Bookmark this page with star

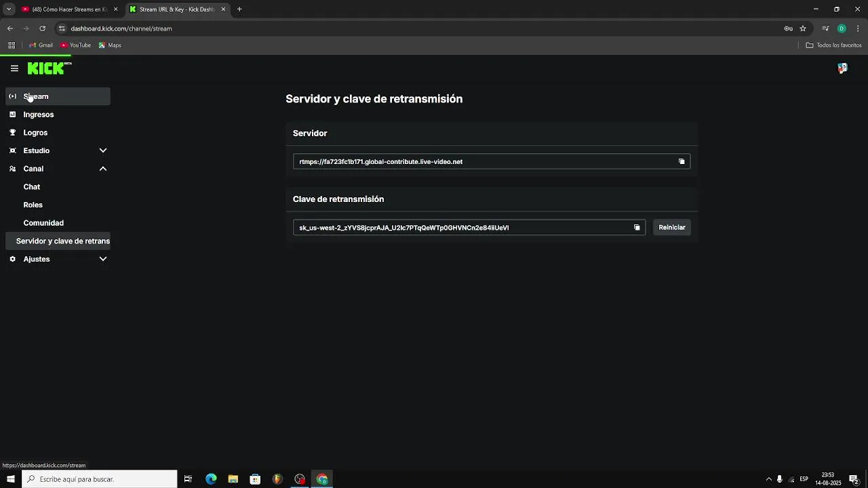pos(803,28)
